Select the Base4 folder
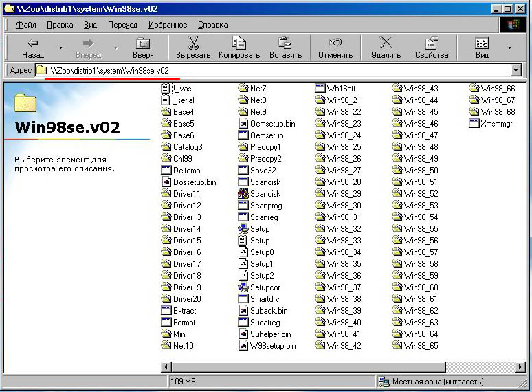The image size is (532, 392). click(177, 112)
